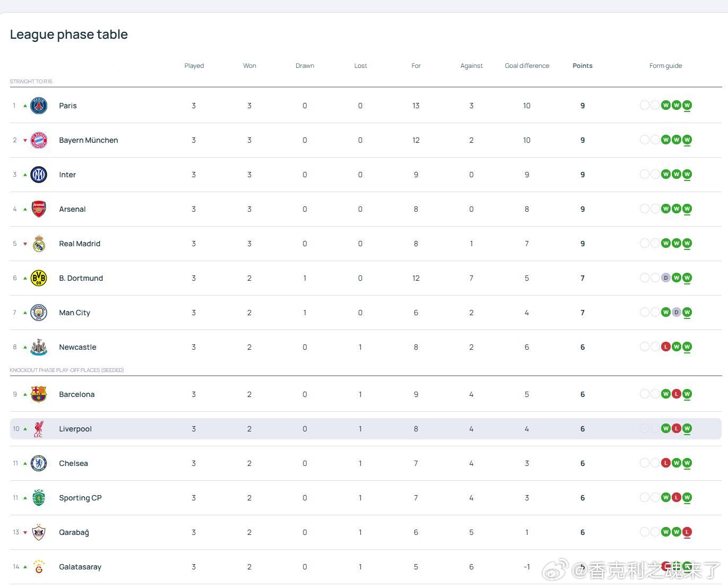The width and height of the screenshot is (728, 588).
Task: Click the Newcastle rank number 8
Action: (x=15, y=347)
